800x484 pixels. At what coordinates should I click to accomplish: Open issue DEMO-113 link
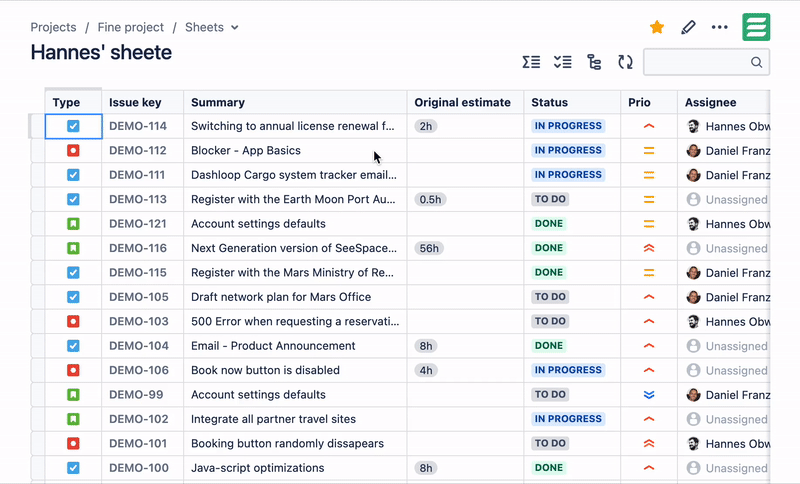coord(138,199)
